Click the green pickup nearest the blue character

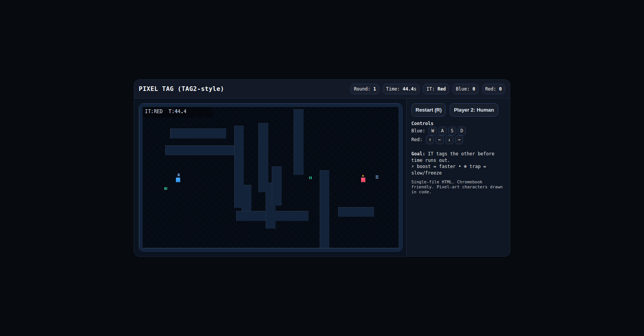coord(166,189)
